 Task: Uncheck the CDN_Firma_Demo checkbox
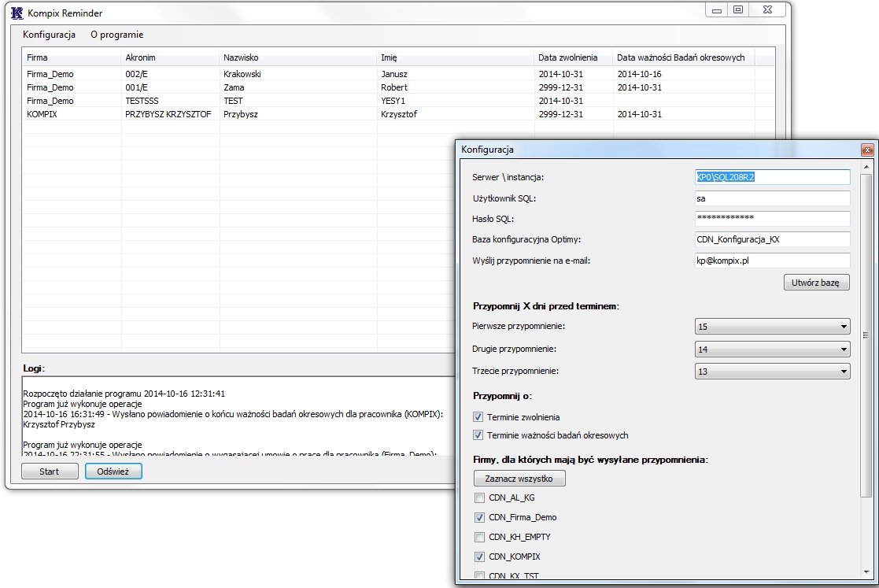point(479,517)
